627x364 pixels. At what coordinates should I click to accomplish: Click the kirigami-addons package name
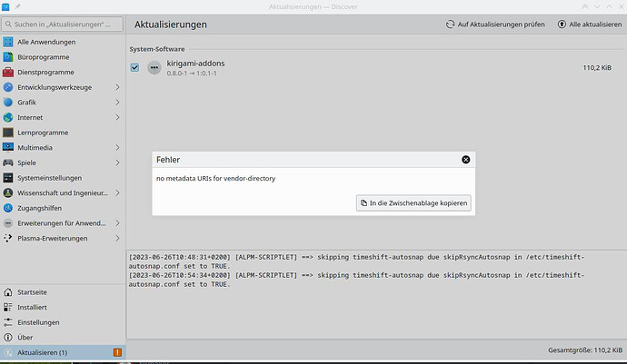[195, 64]
